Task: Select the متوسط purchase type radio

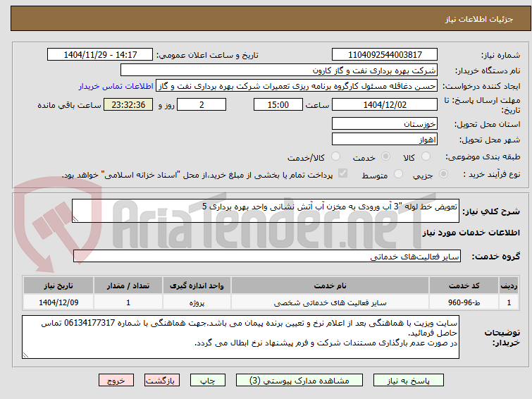Action: pos(398,174)
